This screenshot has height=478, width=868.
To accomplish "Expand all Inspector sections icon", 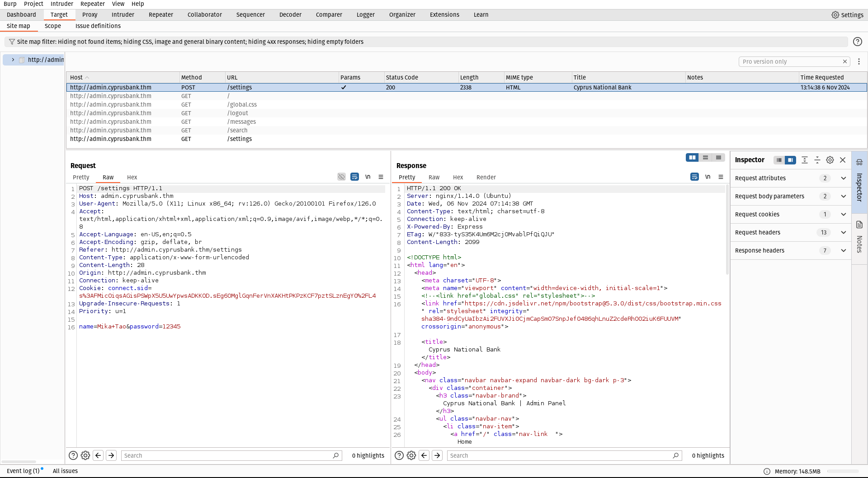I will click(x=804, y=160).
